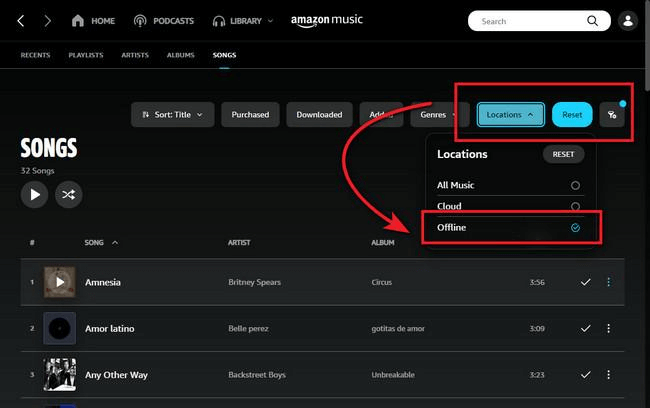Select the All Music radio option
The height and width of the screenshot is (408, 650).
click(x=574, y=185)
